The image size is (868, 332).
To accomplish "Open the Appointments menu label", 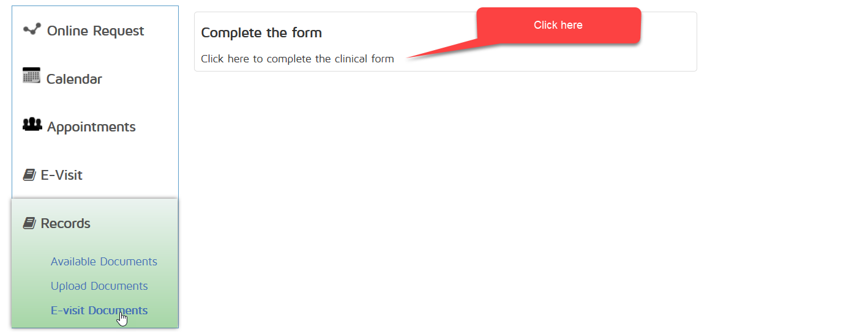I will [91, 127].
